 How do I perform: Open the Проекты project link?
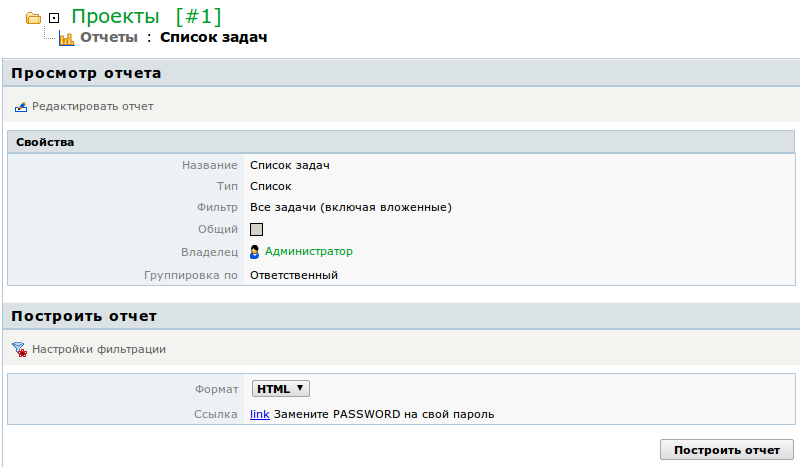pos(116,17)
